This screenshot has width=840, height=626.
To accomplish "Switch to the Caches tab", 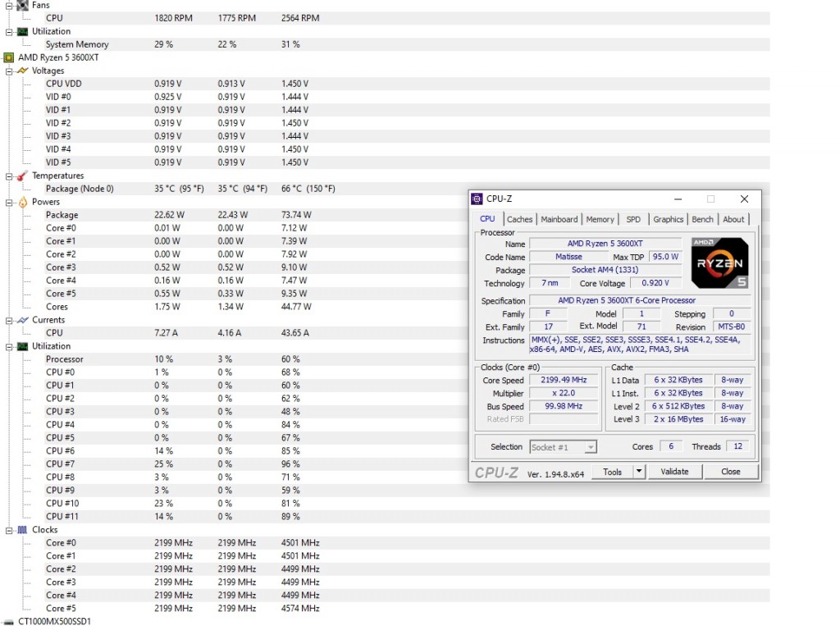I will click(x=519, y=219).
